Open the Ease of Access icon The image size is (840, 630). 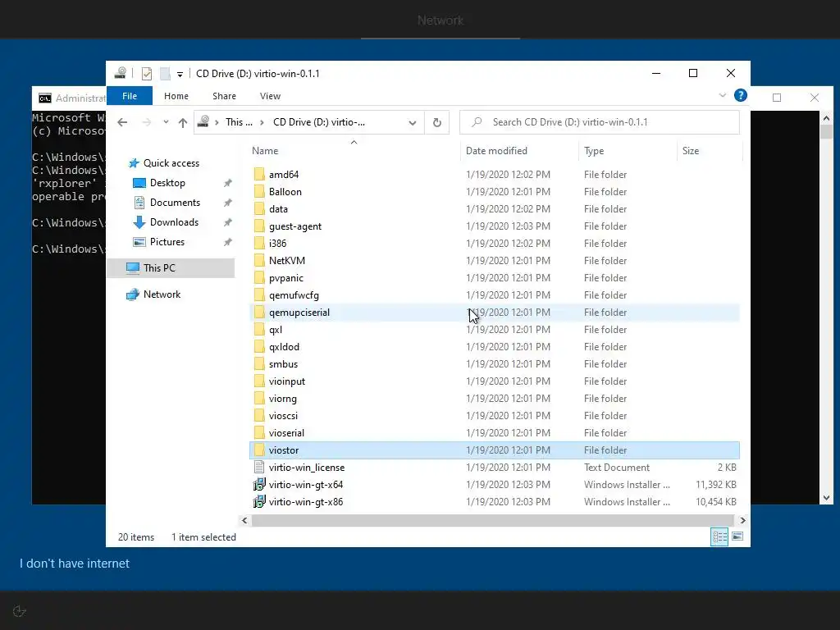[20, 611]
